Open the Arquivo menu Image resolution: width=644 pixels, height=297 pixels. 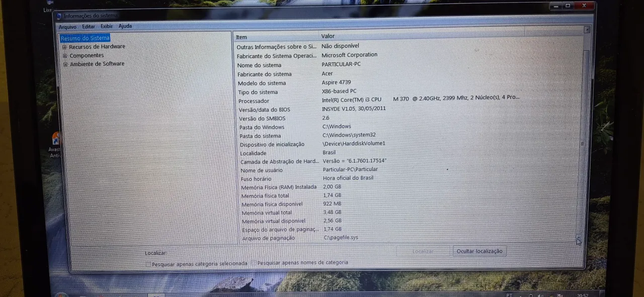point(67,27)
